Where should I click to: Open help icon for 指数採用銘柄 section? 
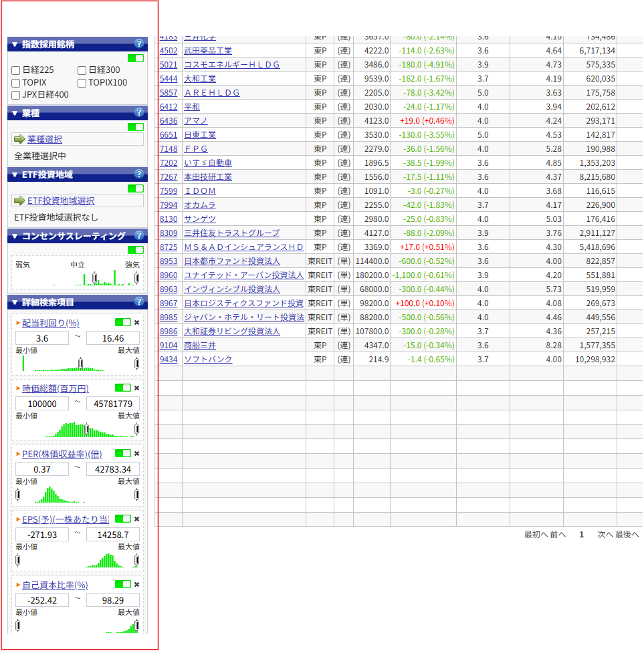pyautogui.click(x=139, y=44)
